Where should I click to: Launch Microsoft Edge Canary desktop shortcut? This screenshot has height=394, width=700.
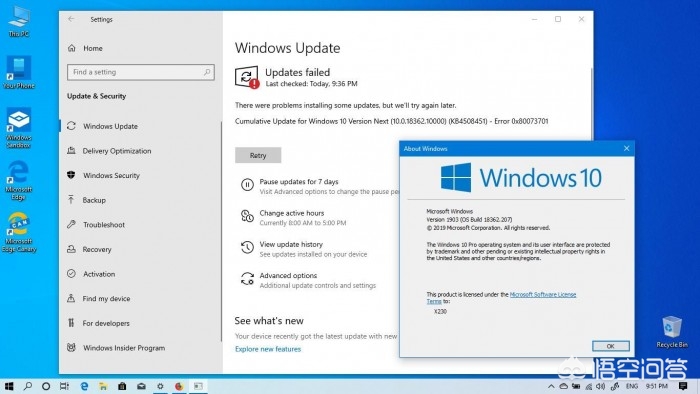(x=18, y=232)
